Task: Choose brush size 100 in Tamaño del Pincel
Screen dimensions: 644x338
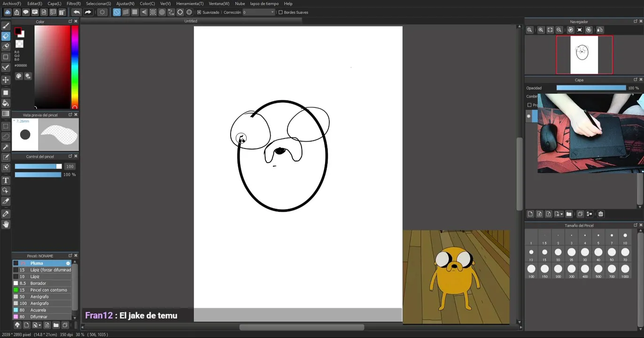Action: click(531, 271)
